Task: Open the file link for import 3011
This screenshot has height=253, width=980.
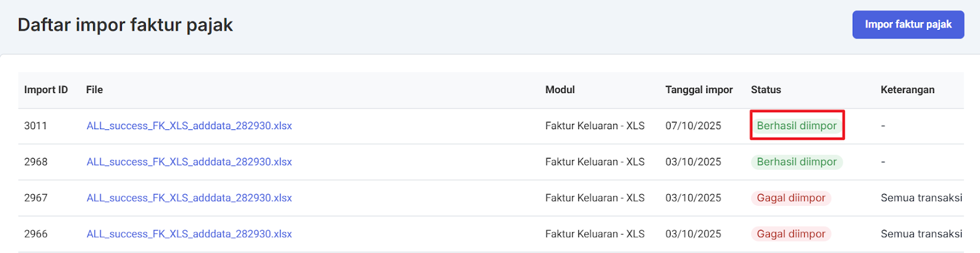Action: [x=189, y=126]
